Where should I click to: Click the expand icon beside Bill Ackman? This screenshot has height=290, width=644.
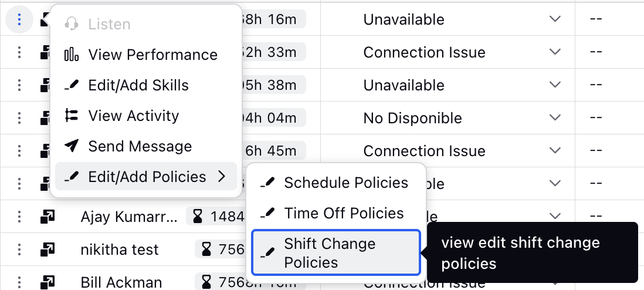(48, 282)
